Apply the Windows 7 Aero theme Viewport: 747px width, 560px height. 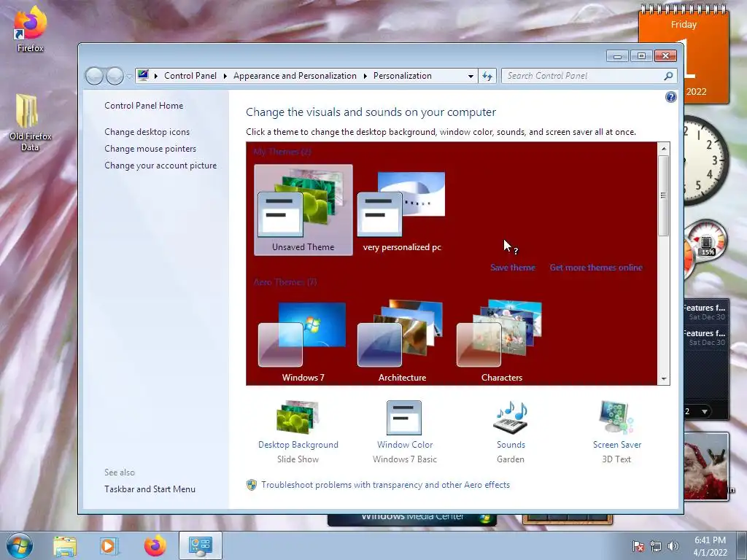click(303, 341)
